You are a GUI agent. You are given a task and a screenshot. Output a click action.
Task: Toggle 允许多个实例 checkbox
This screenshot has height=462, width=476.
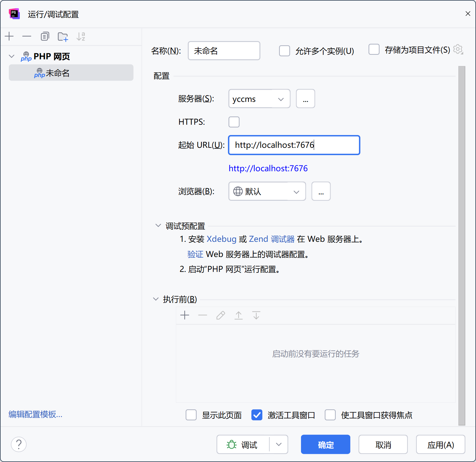pos(285,51)
